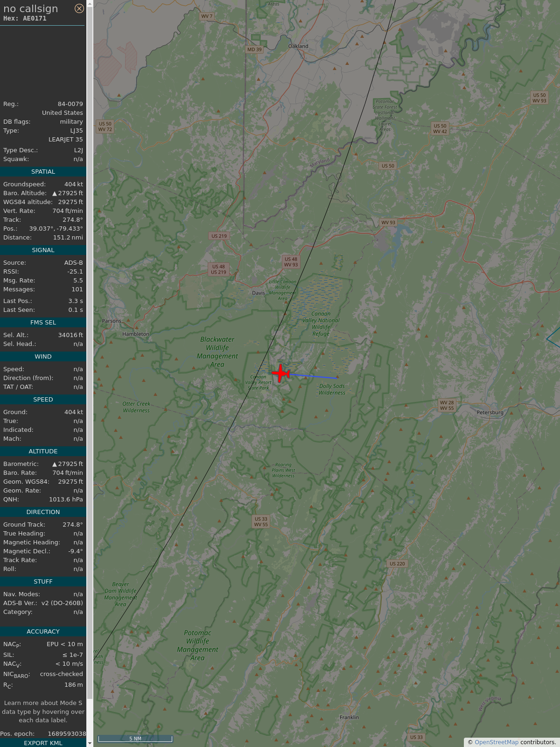
Task: Open the OpenStreetMap attribution link
Action: (x=496, y=742)
